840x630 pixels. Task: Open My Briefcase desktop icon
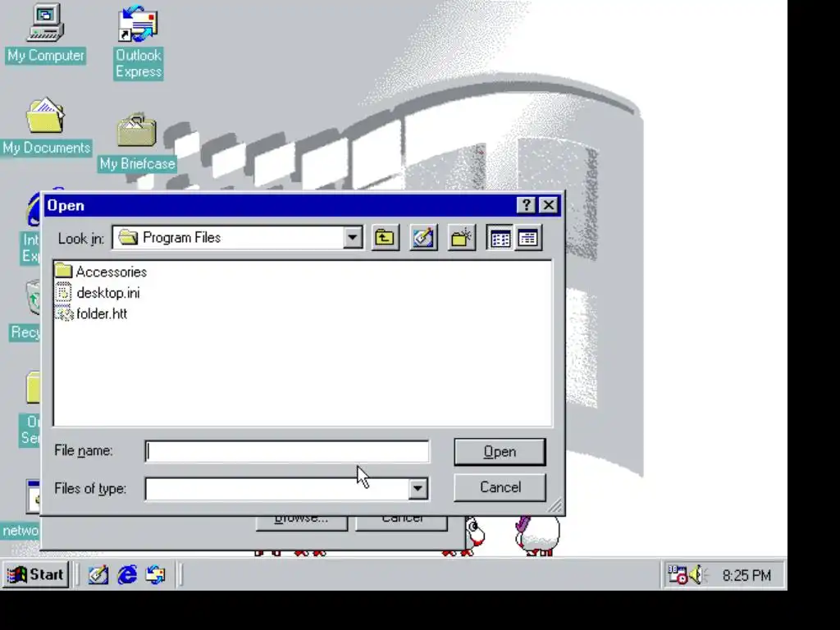[137, 142]
